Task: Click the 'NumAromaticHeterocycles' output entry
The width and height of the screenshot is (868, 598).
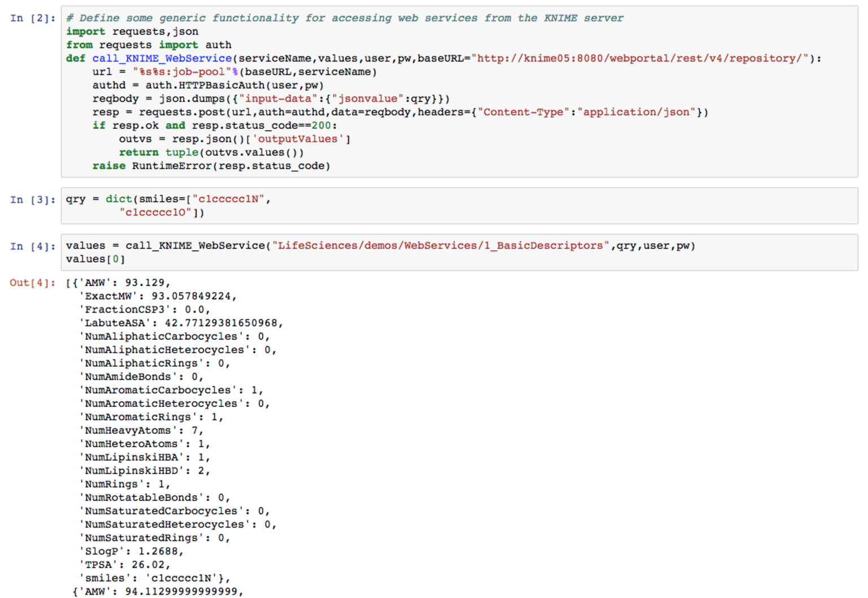Action: coord(175,404)
